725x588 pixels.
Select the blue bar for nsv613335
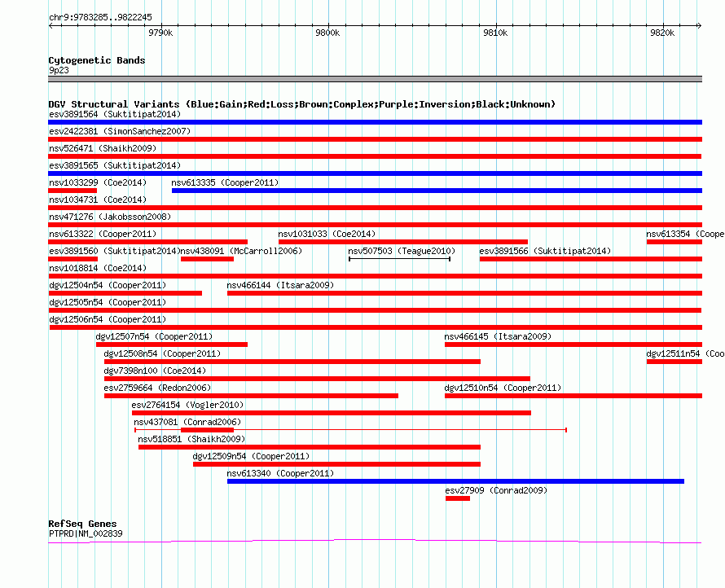(437, 191)
